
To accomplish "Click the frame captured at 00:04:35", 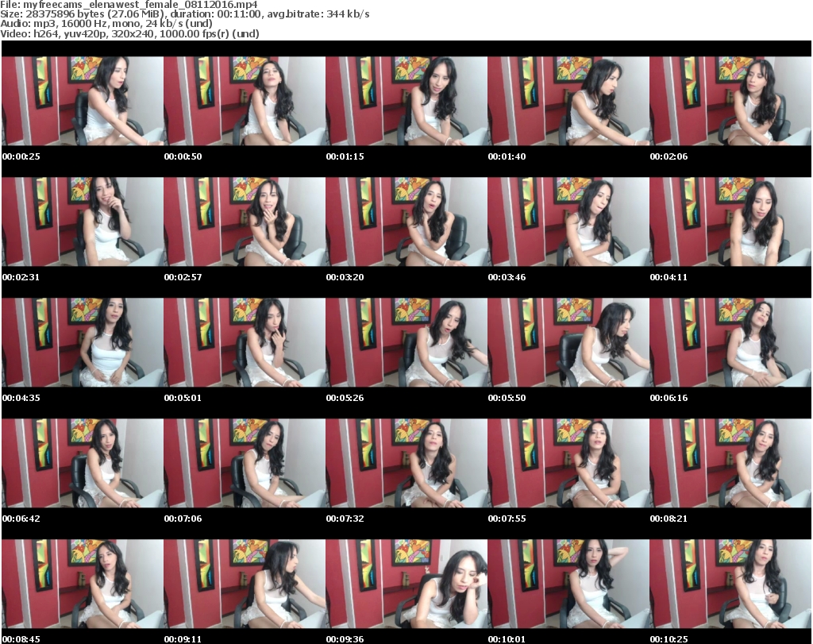I will coord(83,342).
